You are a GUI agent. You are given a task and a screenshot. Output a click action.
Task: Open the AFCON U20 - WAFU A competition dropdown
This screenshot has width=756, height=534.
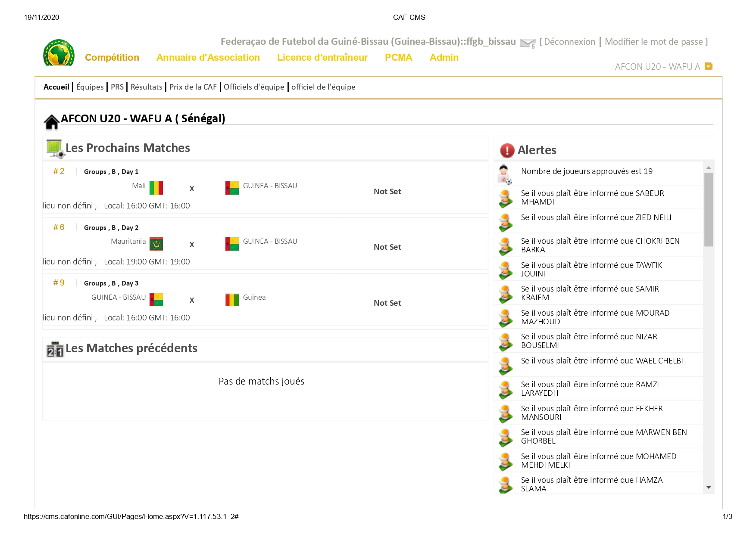coord(708,66)
